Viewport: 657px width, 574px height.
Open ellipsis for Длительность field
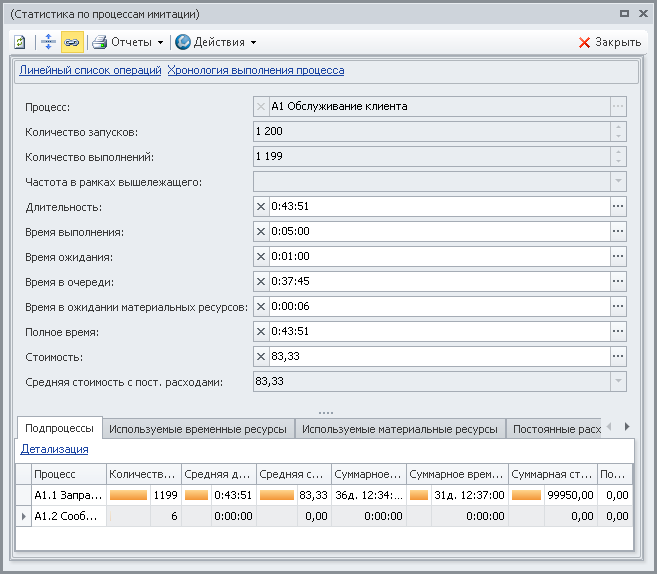[x=618, y=207]
